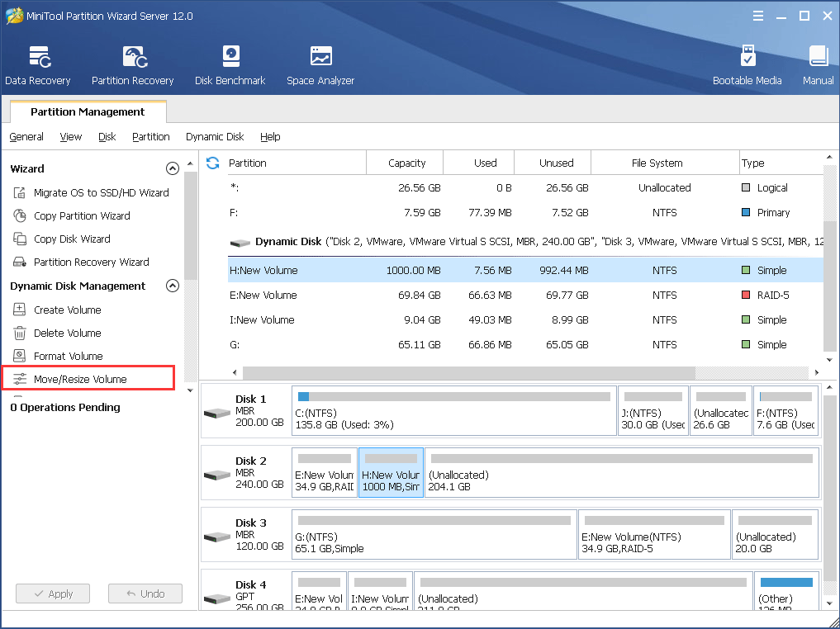Click the Undo button
Screen dimensions: 840x629
coord(145,594)
